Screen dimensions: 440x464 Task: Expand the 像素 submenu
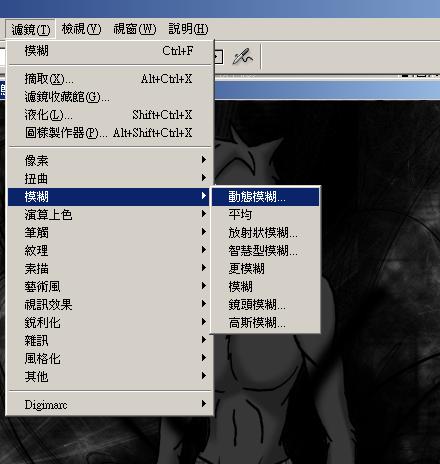pos(110,161)
